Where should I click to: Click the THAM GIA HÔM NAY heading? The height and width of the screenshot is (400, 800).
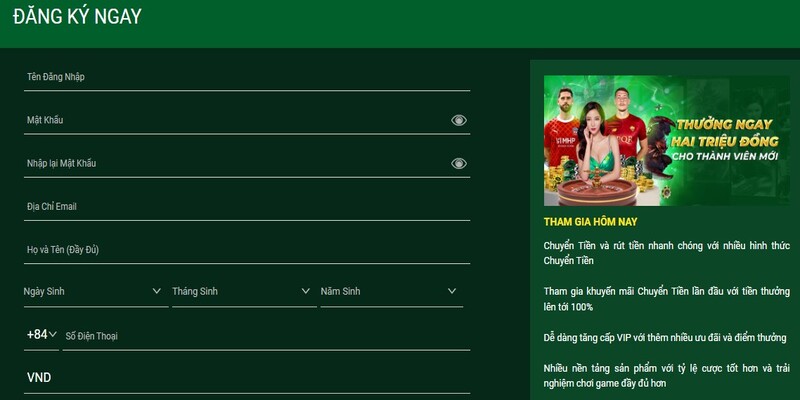(590, 222)
